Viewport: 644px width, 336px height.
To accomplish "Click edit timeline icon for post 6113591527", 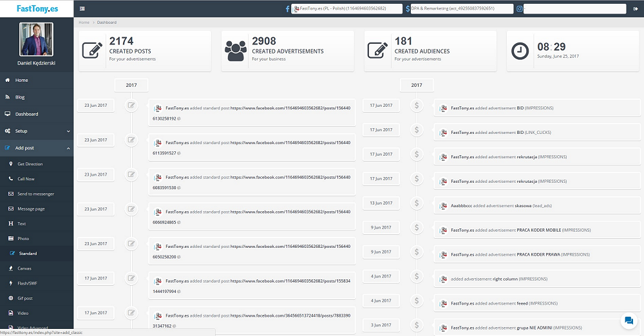I will [x=131, y=140].
